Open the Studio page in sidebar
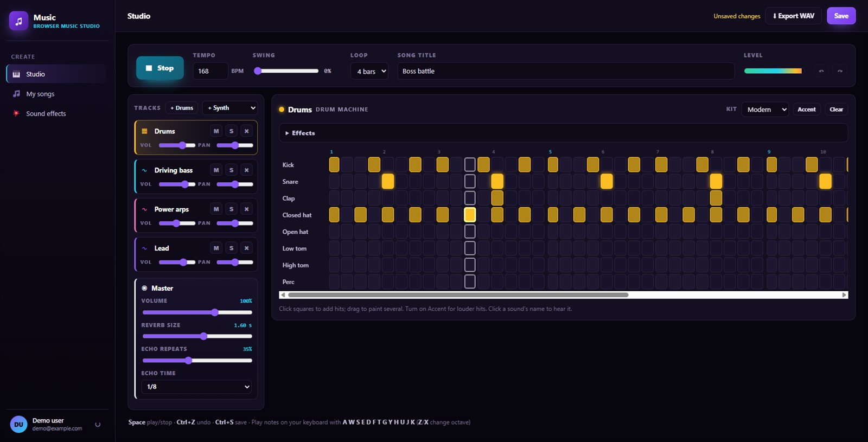Image resolution: width=868 pixels, height=442 pixels. click(x=57, y=74)
